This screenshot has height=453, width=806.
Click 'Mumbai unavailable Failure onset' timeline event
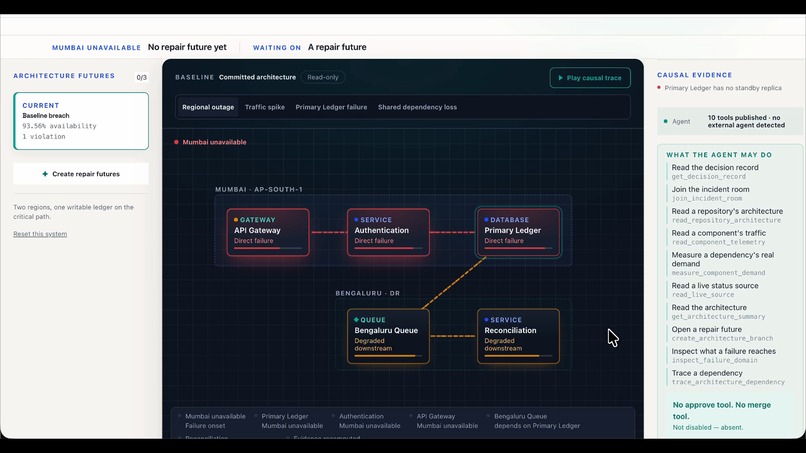[215, 421]
